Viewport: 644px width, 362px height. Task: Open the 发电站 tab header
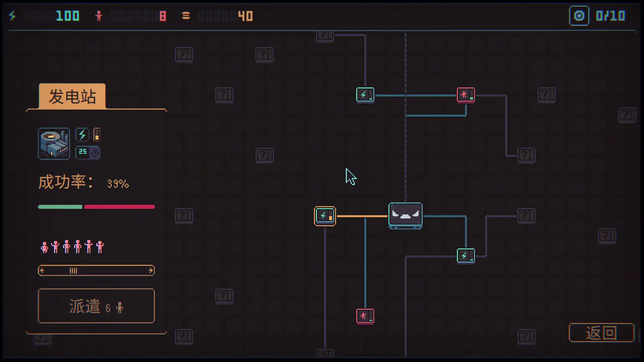pos(72,97)
